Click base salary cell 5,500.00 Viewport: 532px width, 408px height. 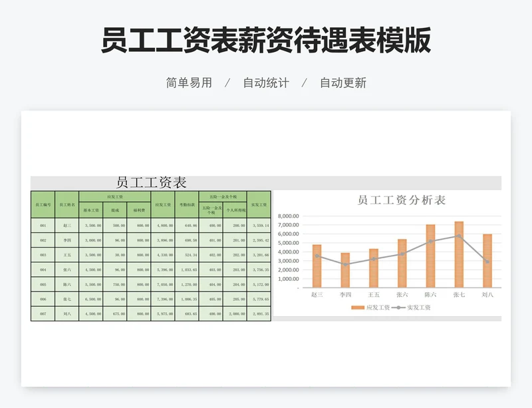pos(91,284)
